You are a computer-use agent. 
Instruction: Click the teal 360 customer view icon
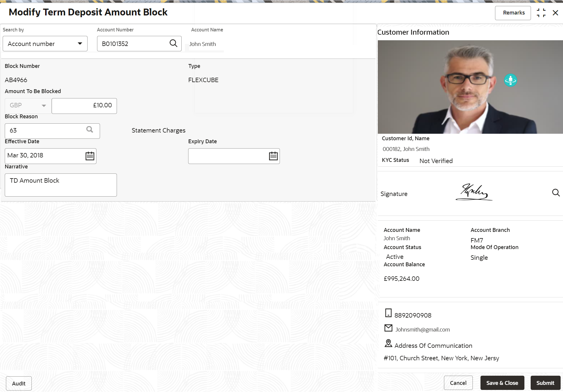point(510,80)
